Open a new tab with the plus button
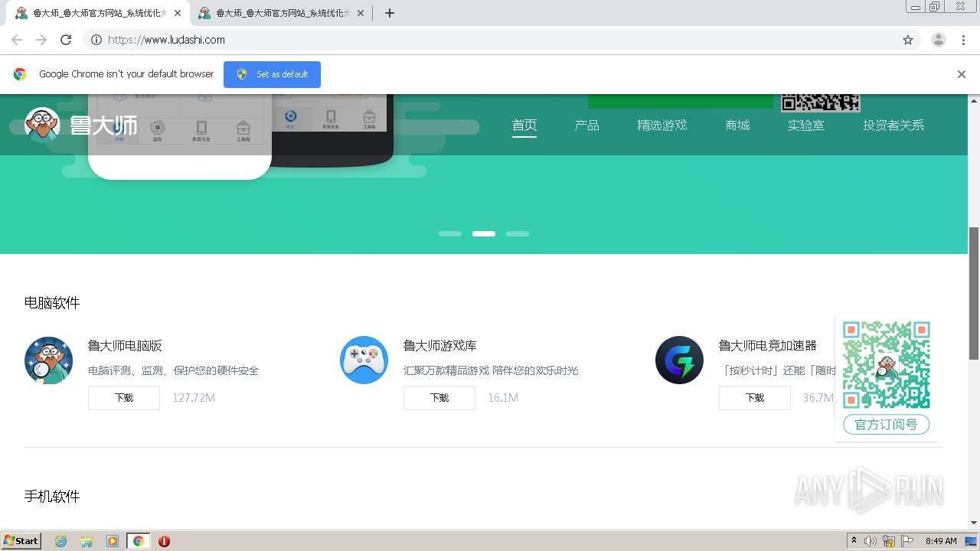Image resolution: width=980 pixels, height=551 pixels. tap(390, 13)
